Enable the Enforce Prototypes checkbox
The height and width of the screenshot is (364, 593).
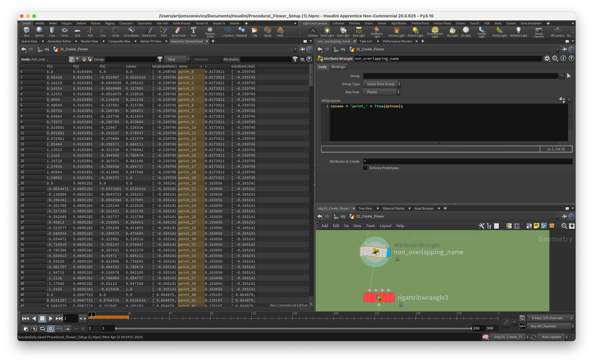tap(365, 168)
